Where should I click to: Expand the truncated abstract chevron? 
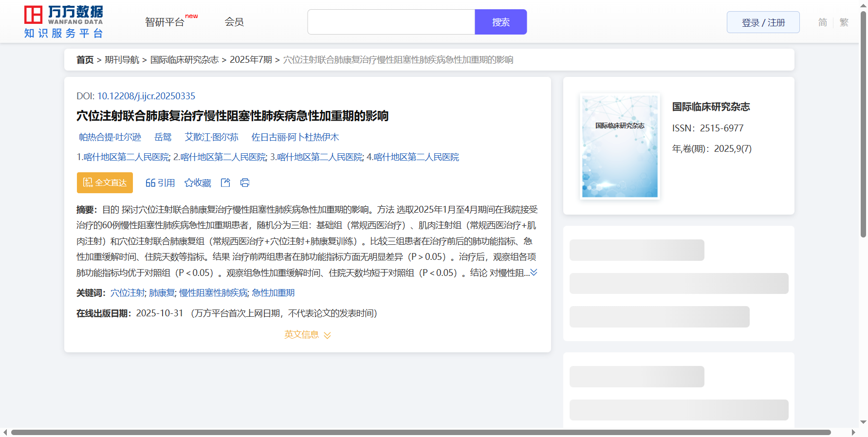point(534,273)
